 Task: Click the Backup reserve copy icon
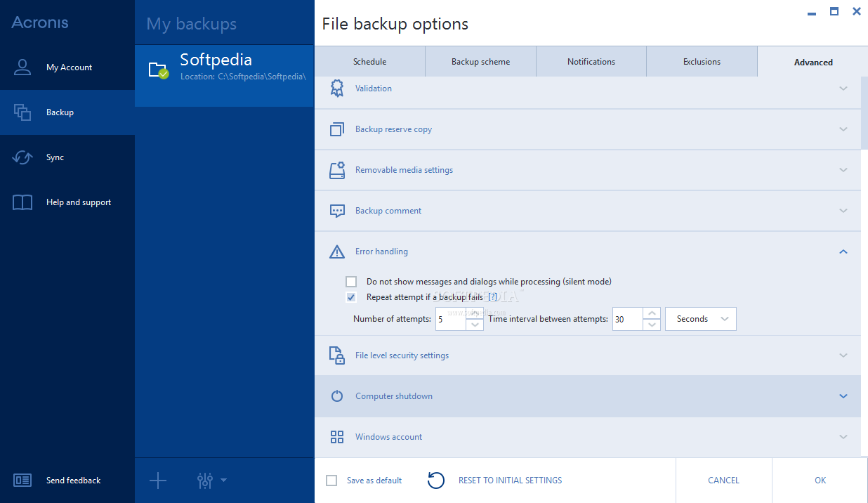click(337, 129)
